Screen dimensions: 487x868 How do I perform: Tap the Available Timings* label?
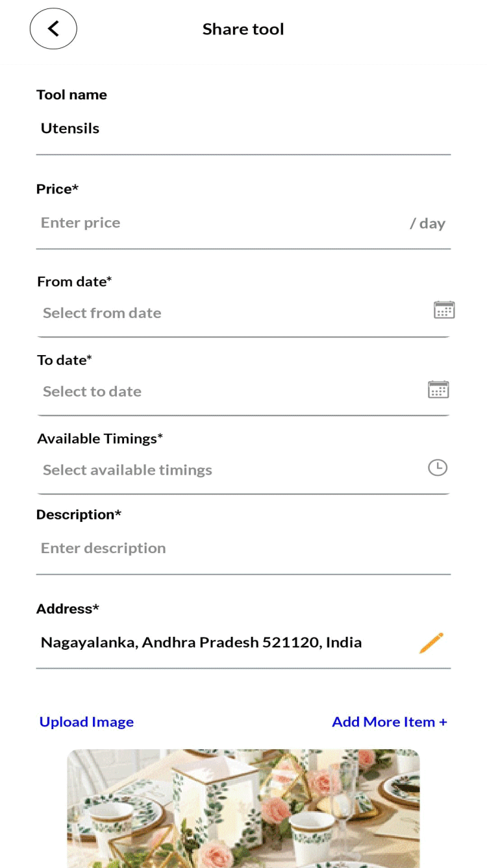(x=99, y=439)
